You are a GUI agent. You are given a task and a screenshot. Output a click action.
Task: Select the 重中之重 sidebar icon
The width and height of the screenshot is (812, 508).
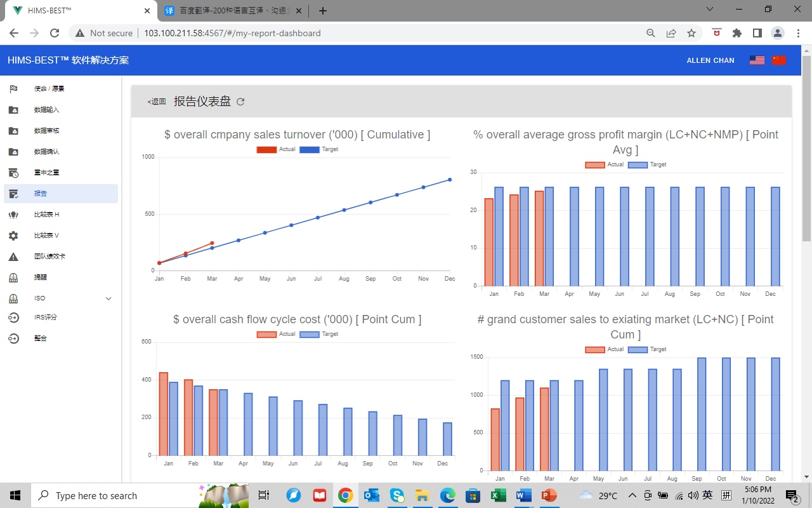pyautogui.click(x=13, y=173)
